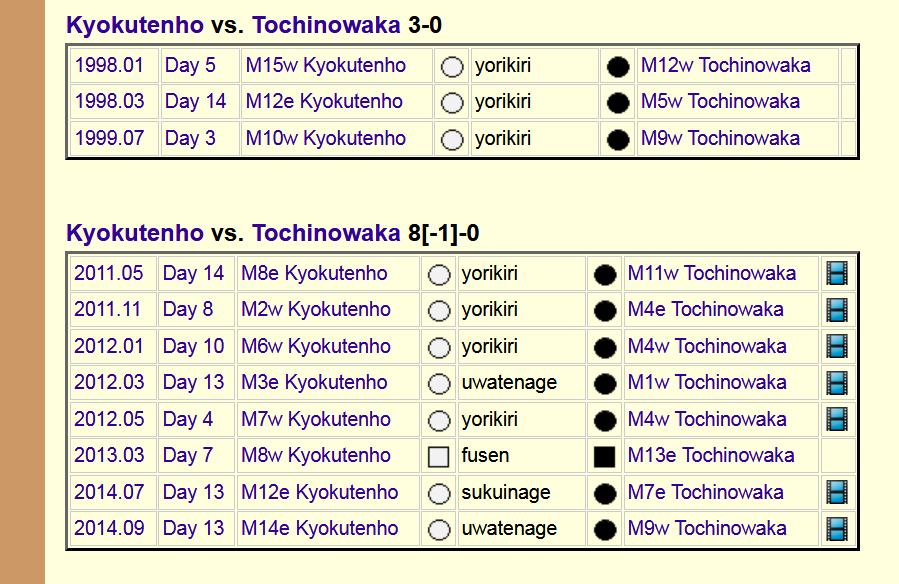Image resolution: width=899 pixels, height=584 pixels.
Task: Watch video of 2012.03 uwatenage bout
Action: tap(836, 382)
